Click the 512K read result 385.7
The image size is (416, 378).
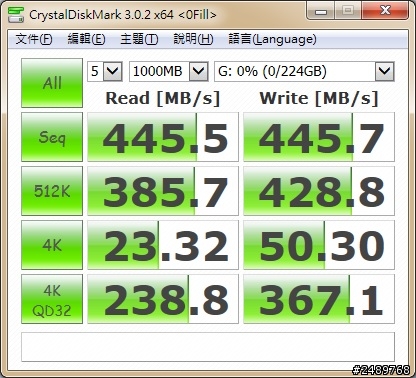point(163,191)
